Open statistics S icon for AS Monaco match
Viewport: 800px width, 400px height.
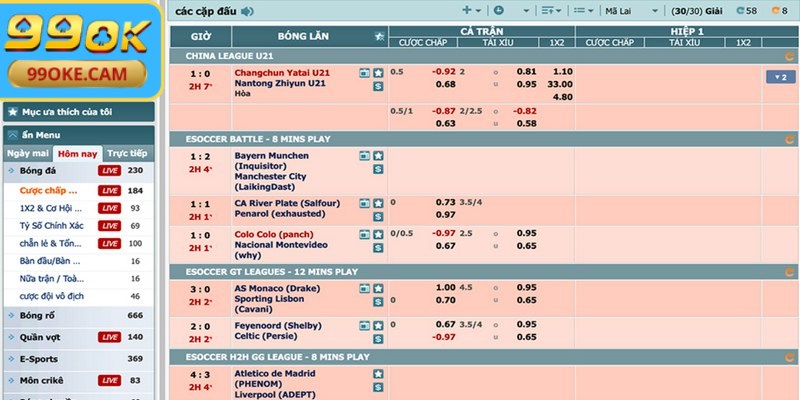pyautogui.click(x=378, y=302)
